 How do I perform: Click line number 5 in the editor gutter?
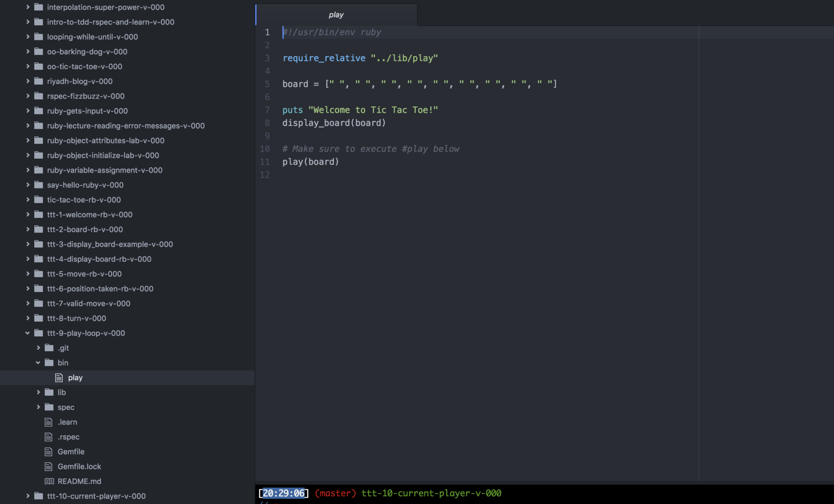[267, 84]
